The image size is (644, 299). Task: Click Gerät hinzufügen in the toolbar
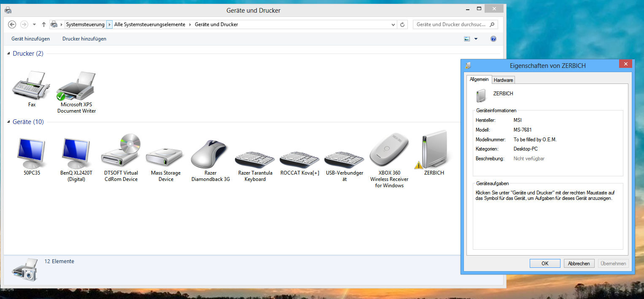pyautogui.click(x=30, y=39)
